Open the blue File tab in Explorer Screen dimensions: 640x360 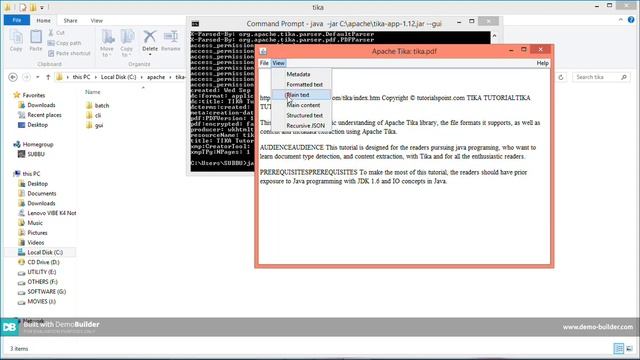click(x=17, y=20)
